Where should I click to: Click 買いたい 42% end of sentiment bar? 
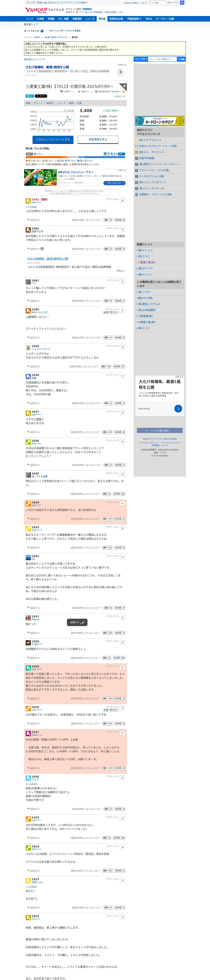pos(34,154)
